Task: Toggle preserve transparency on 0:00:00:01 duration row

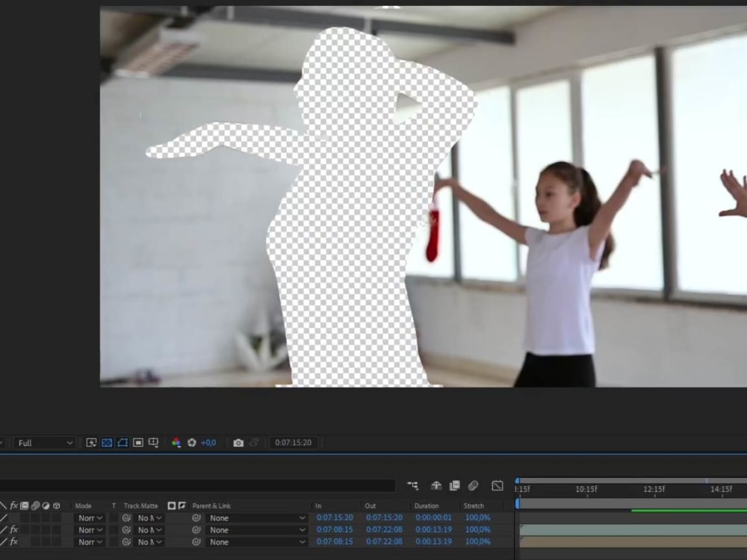Action: (x=114, y=517)
